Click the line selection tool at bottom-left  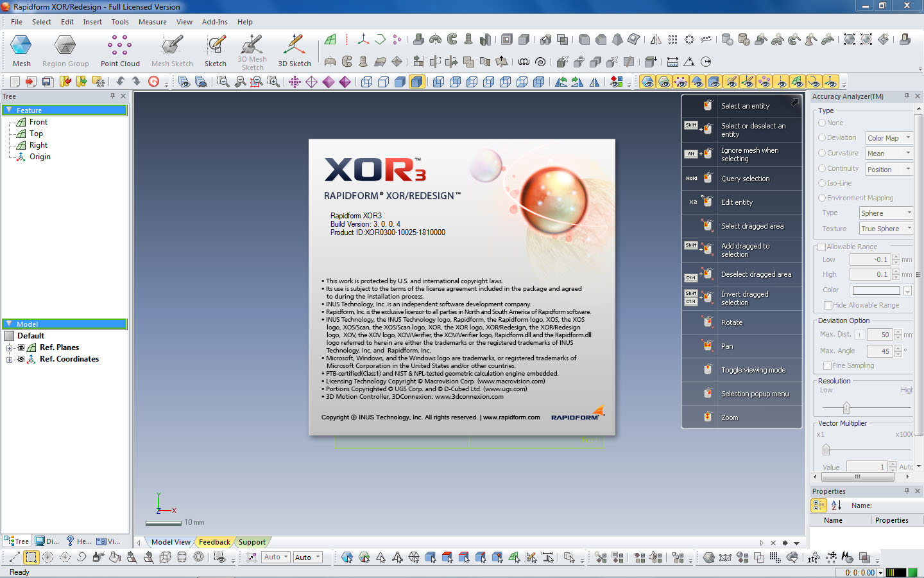[x=14, y=557]
